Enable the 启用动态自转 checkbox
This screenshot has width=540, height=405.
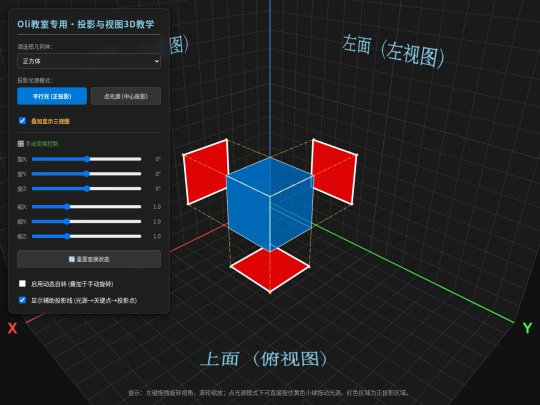click(22, 283)
